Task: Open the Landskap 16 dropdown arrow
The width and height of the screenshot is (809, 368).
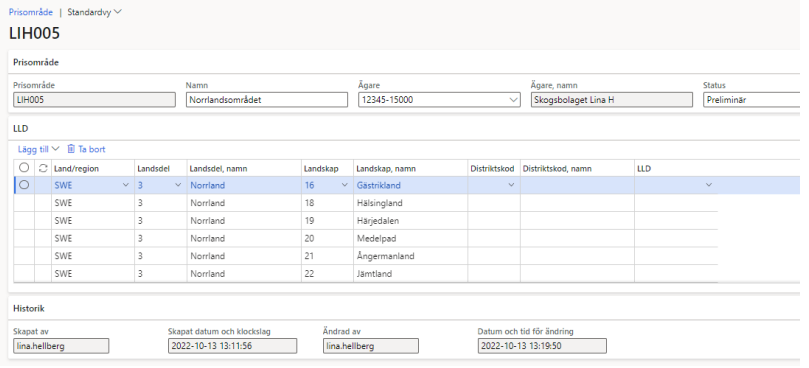Action: 345,186
